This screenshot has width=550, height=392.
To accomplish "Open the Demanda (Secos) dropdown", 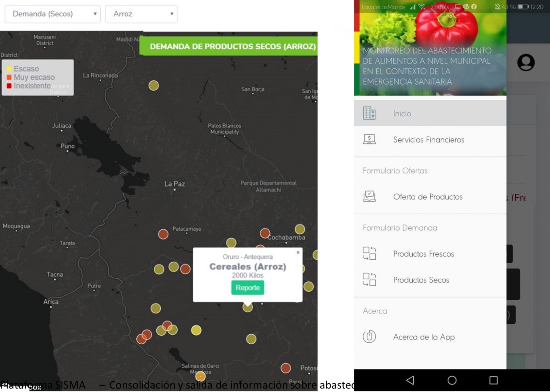I will click(52, 14).
